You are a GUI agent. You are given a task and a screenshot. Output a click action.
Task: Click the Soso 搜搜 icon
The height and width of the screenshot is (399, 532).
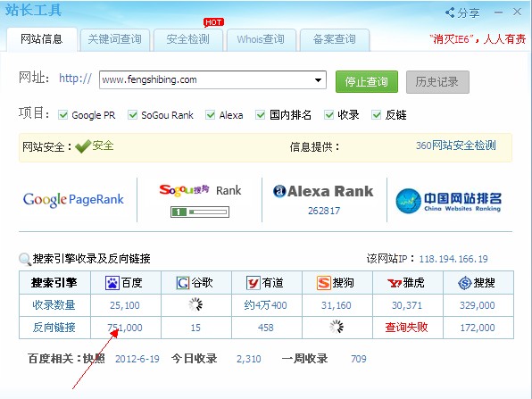pyautogui.click(x=465, y=283)
